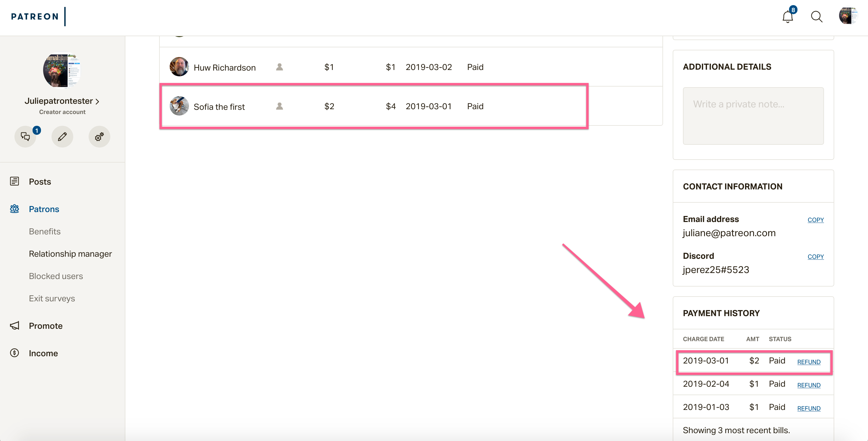
Task: Click the edit pencil icon
Action: (x=62, y=137)
